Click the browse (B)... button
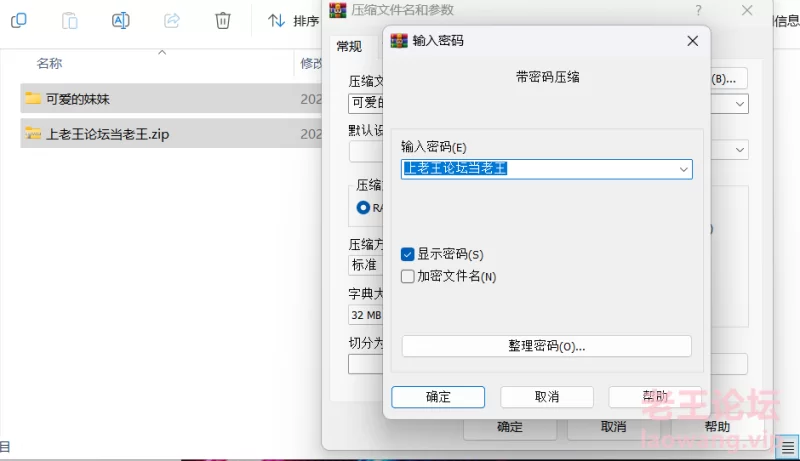 click(x=729, y=79)
